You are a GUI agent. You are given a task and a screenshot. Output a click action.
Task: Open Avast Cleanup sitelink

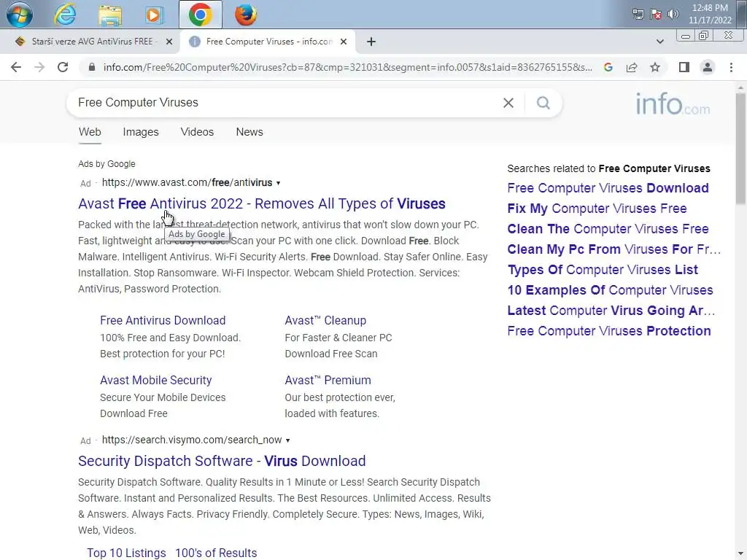[x=325, y=321]
